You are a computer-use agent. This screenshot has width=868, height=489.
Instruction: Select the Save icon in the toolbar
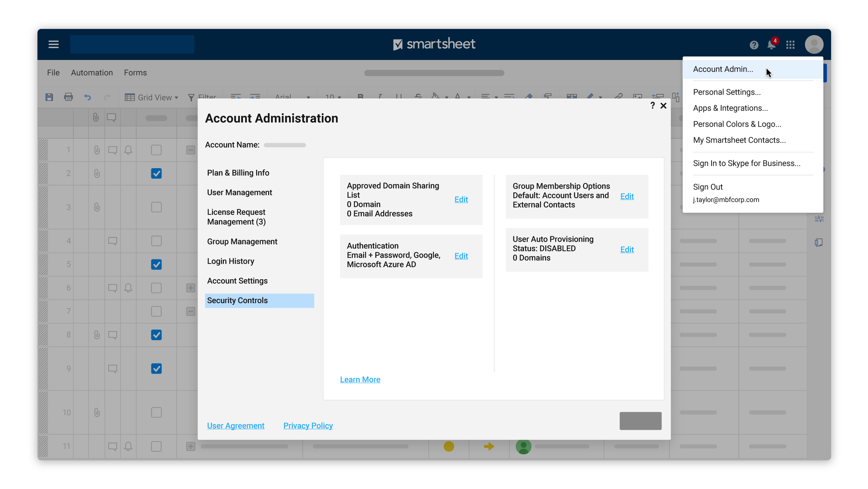(x=49, y=97)
